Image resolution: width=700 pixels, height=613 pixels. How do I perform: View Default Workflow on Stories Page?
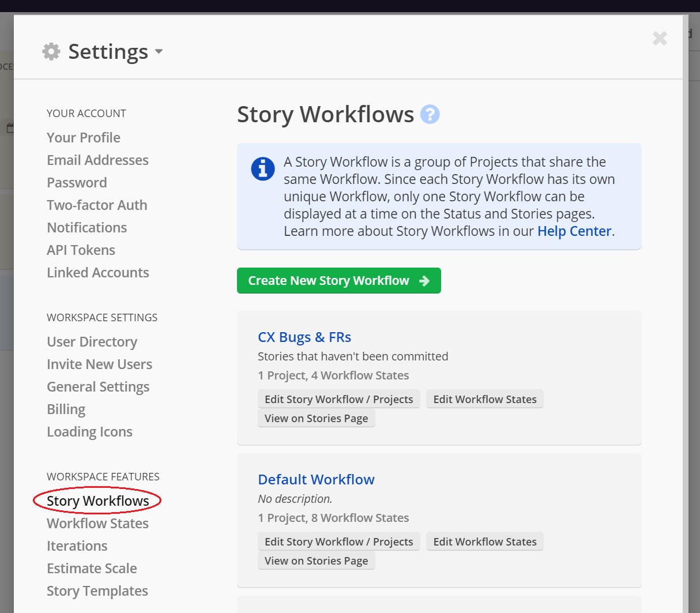pyautogui.click(x=316, y=561)
